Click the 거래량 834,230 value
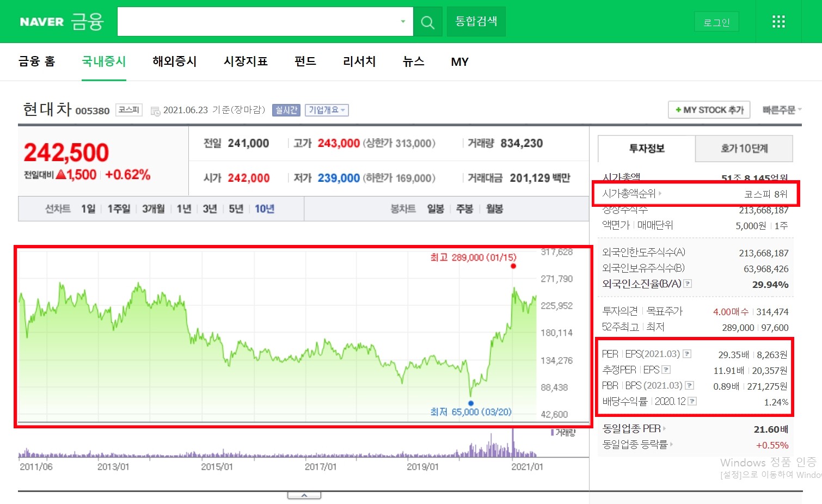The height and width of the screenshot is (504, 822). point(522,143)
